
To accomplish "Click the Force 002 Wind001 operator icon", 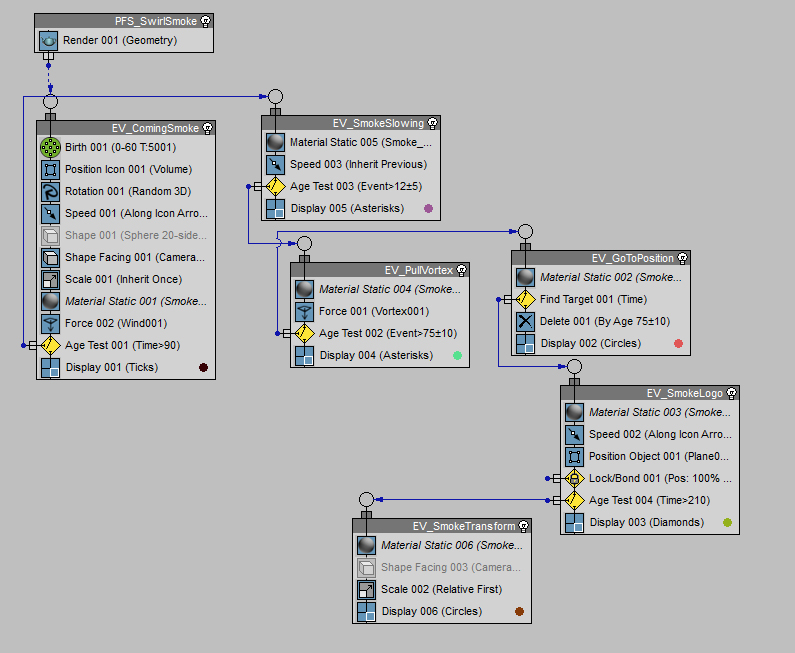I will point(51,323).
